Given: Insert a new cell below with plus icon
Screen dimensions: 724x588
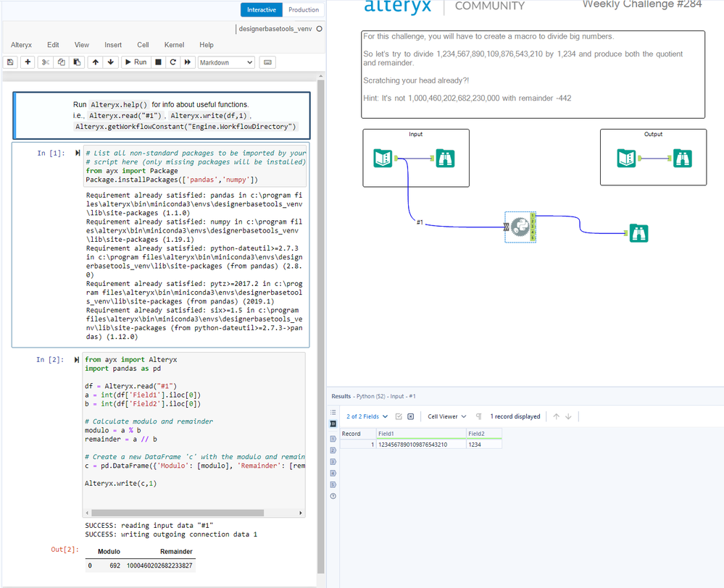Looking at the screenshot, I should pos(28,62).
